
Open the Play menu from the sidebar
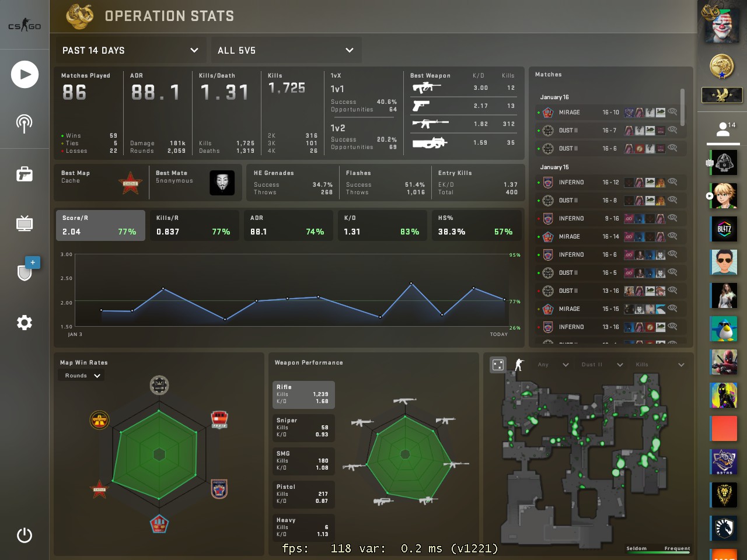[x=25, y=74]
